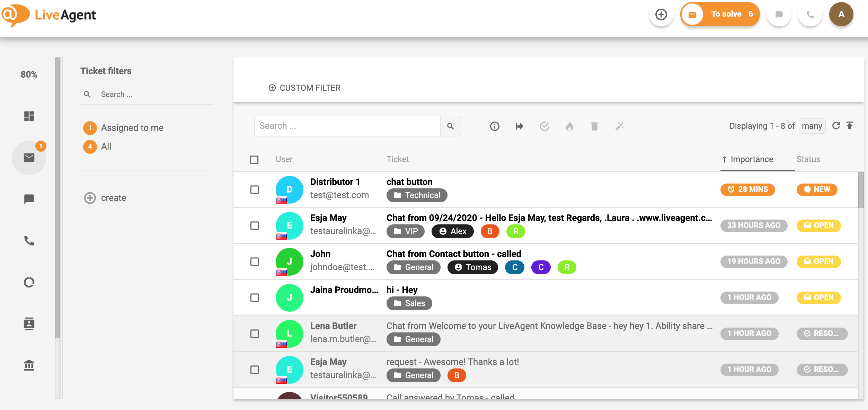This screenshot has width=868, height=410.
Task: Open the Reports section in sidebar
Action: click(x=29, y=282)
